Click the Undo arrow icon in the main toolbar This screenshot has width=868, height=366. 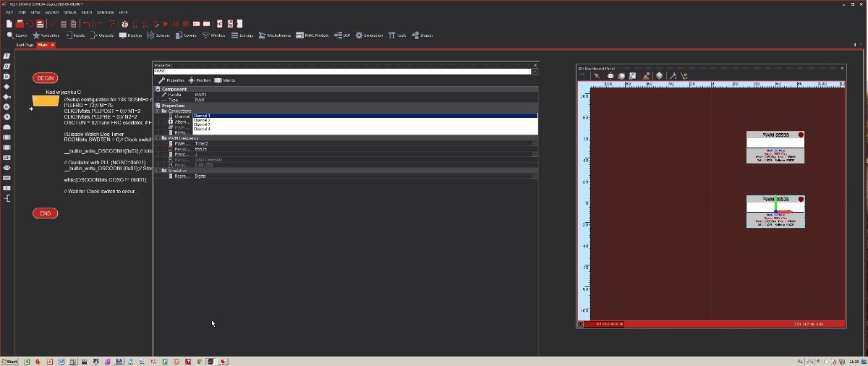pos(86,24)
